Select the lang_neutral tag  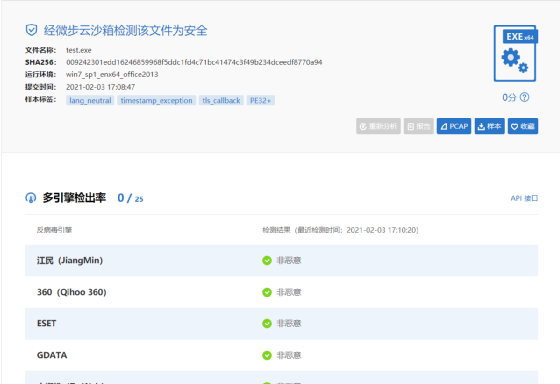click(x=90, y=100)
